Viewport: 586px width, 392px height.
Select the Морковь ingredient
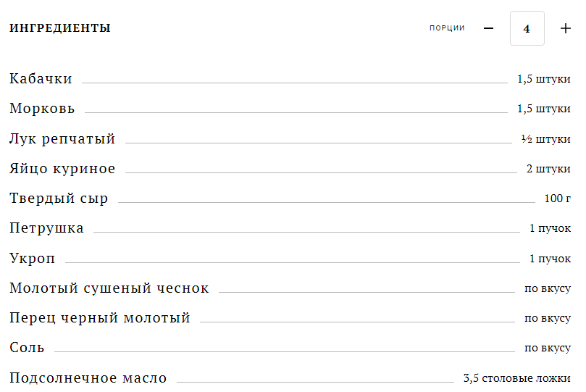coord(42,109)
